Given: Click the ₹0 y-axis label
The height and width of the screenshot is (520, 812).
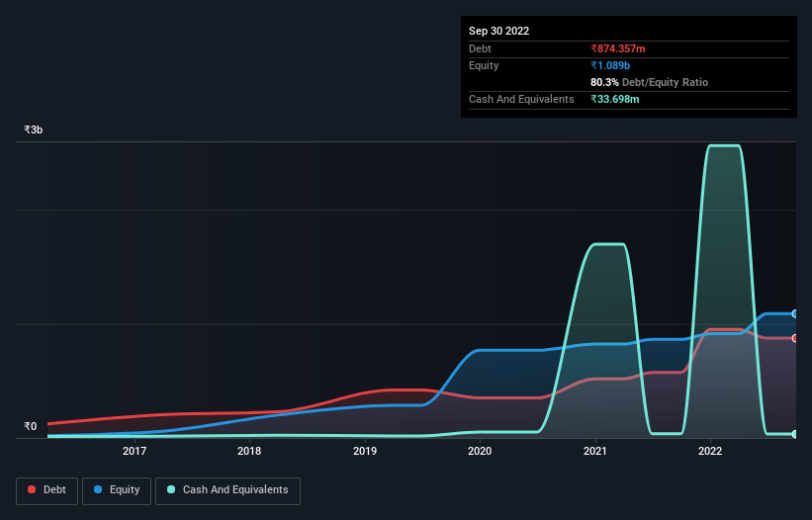Looking at the screenshot, I should tap(30, 426).
